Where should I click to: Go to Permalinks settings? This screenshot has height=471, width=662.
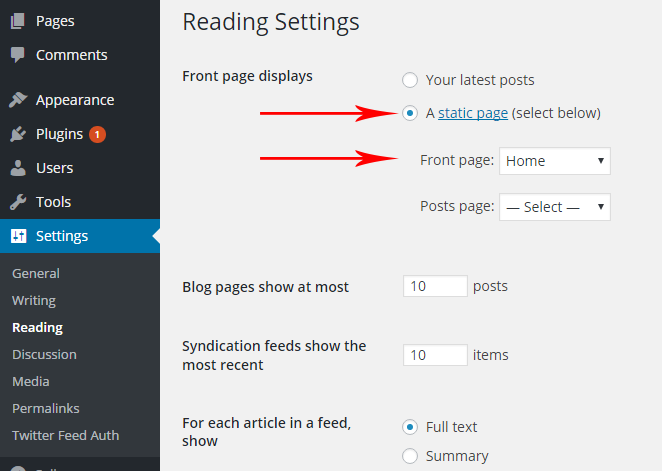[x=46, y=408]
